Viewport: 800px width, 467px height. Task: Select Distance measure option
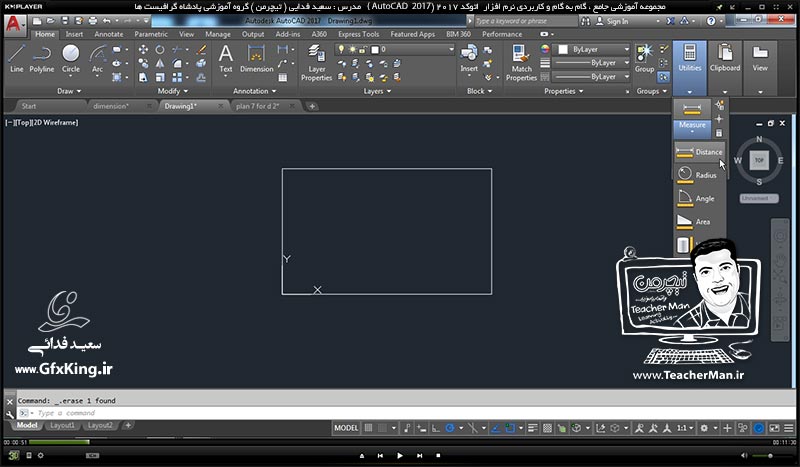tap(699, 152)
